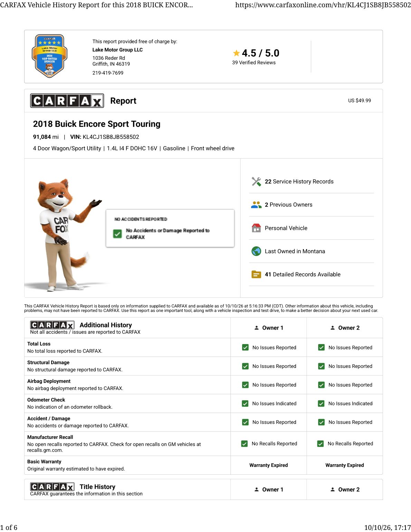Image resolution: width=411 pixels, height=532 pixels.
Task: Click the green check in No Accidents box
Action: pyautogui.click(x=117, y=234)
